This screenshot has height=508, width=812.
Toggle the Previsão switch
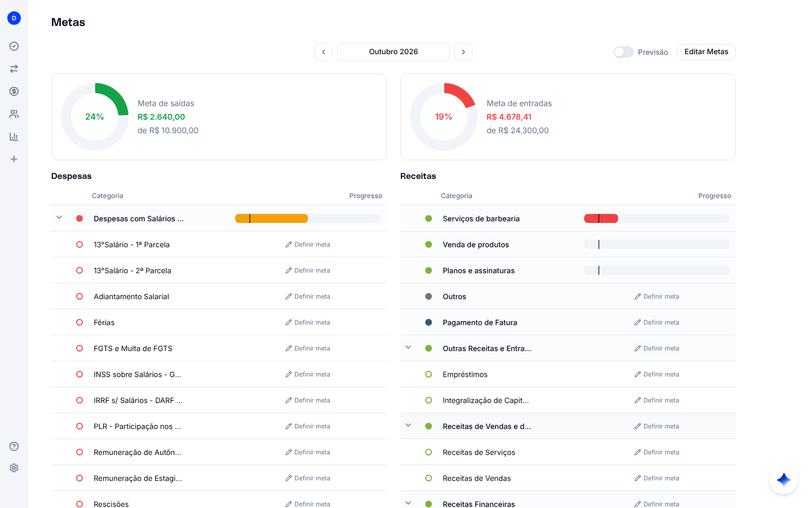624,52
